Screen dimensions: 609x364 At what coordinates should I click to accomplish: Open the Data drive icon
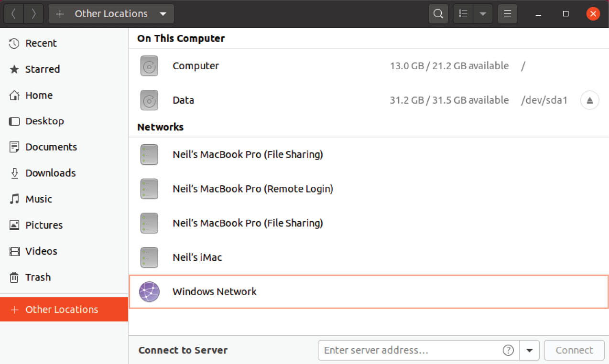[149, 100]
